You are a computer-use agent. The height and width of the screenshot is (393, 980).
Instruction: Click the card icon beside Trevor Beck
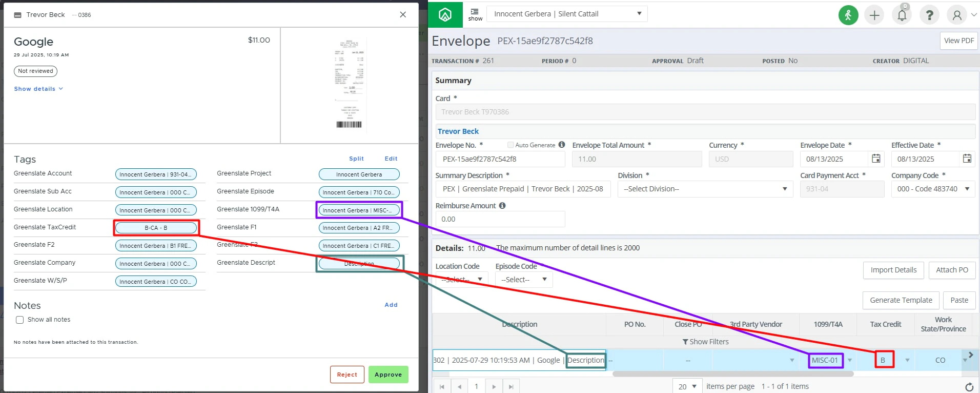click(x=17, y=15)
